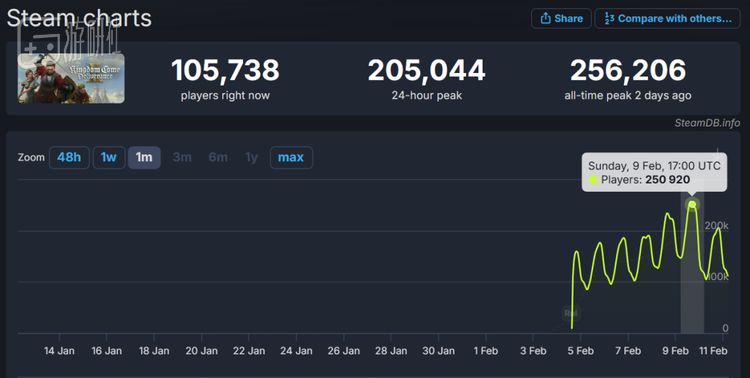Open the SteamDB.info credit link
Image resolution: width=750 pixels, height=378 pixels.
coord(707,123)
